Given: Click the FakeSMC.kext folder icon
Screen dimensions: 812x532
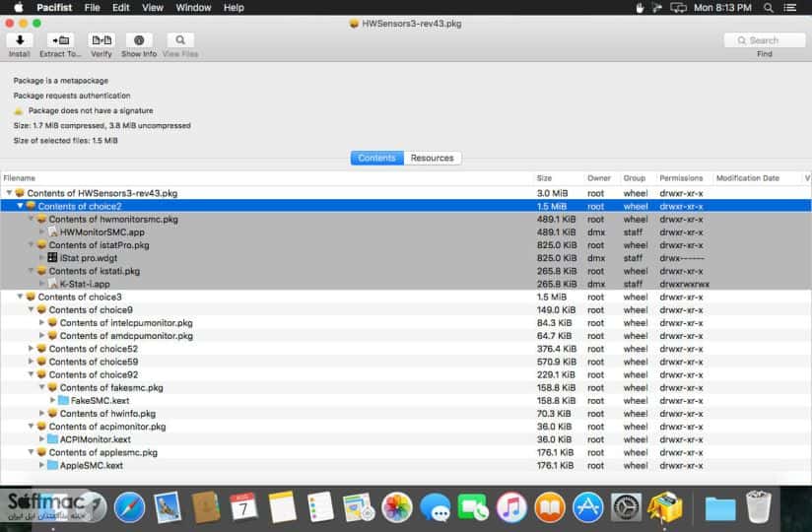Looking at the screenshot, I should 63,401.
